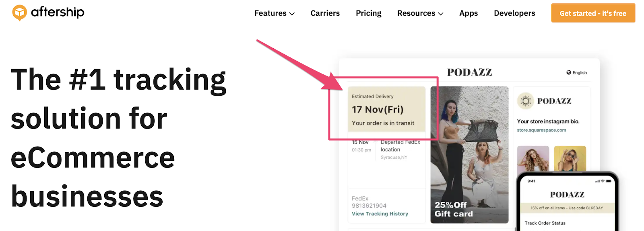Click the phone Wi-Fi signal icon
Viewport: 644px width, 231px height.
(603, 181)
